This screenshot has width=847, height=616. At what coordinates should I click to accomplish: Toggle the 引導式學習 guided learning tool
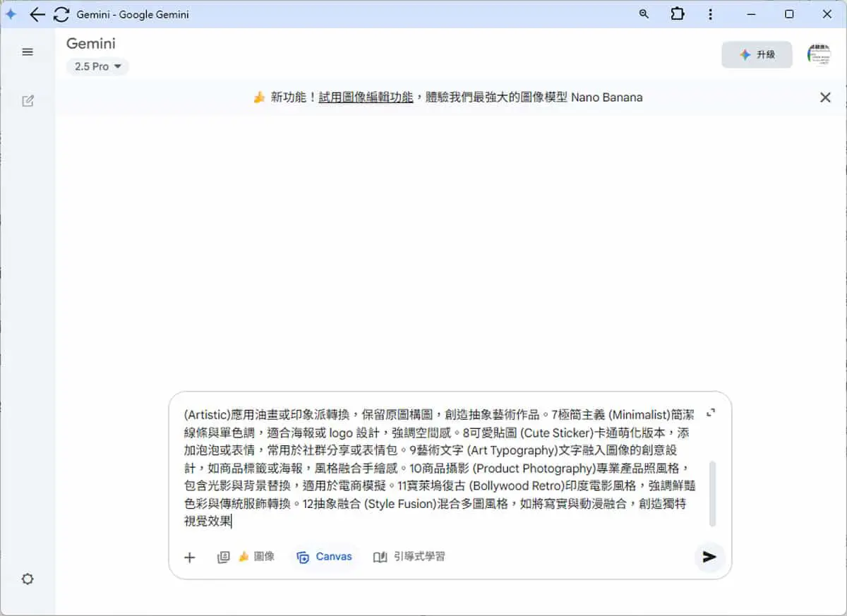click(x=409, y=557)
